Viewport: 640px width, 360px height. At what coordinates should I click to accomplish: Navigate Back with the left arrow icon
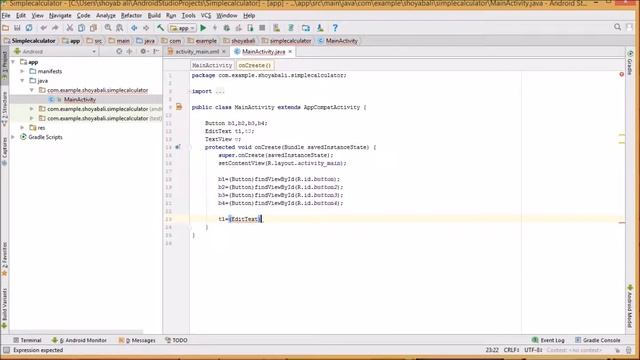coord(134,28)
